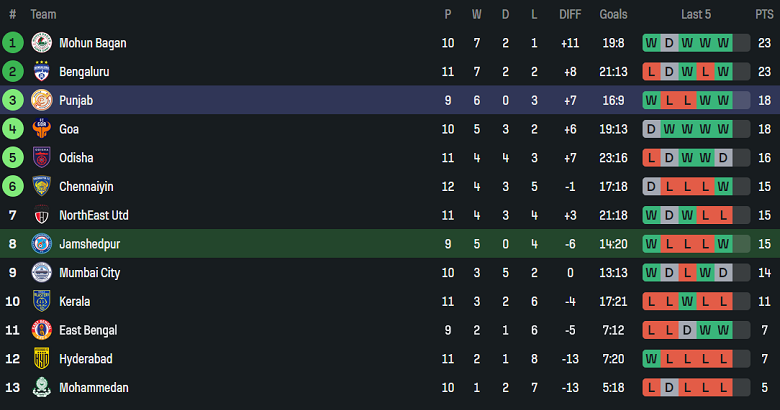Select the Goa club emblem
Screen dimensions: 780x410
click(42, 129)
